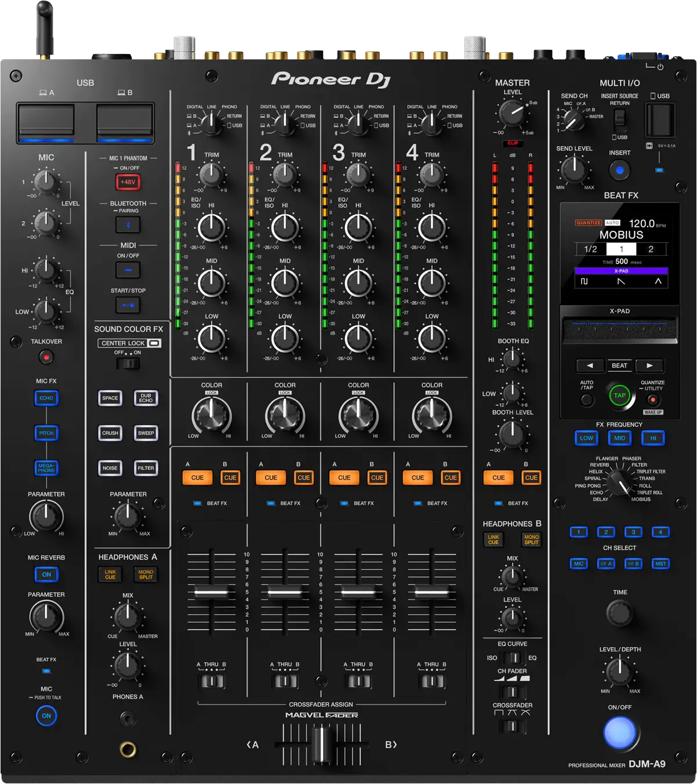Image resolution: width=697 pixels, height=784 pixels.
Task: Click the SEND CH selector knob
Action: [574, 120]
